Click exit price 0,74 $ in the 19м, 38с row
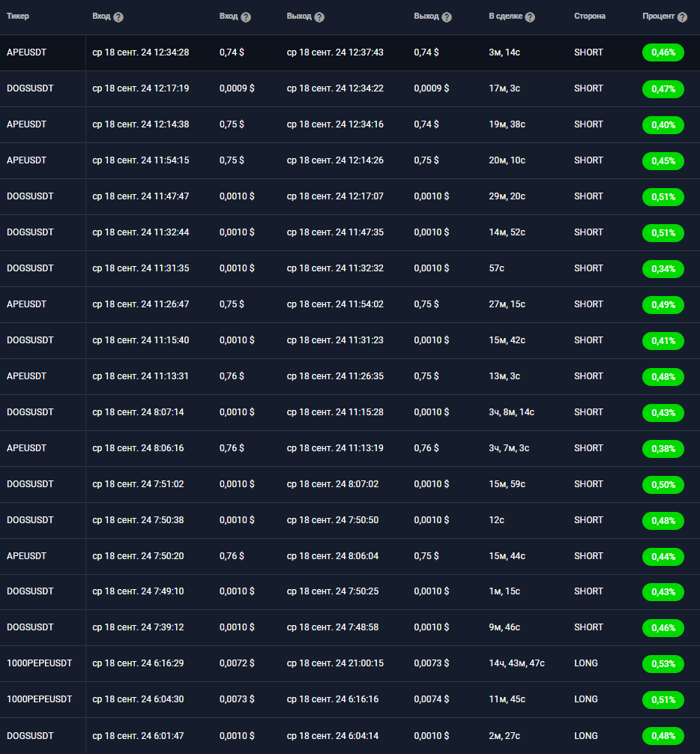700x754 pixels. point(426,124)
